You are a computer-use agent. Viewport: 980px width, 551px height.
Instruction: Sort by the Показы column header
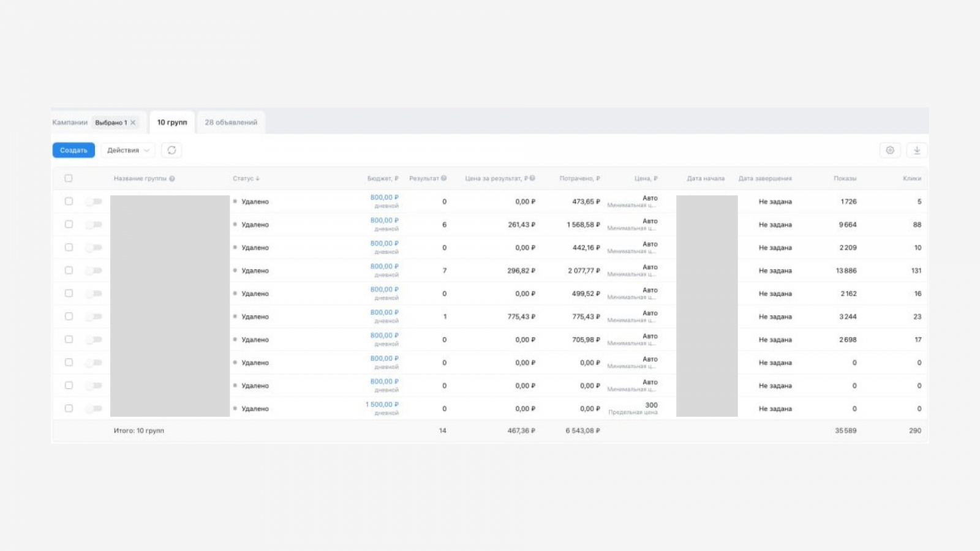[845, 179]
